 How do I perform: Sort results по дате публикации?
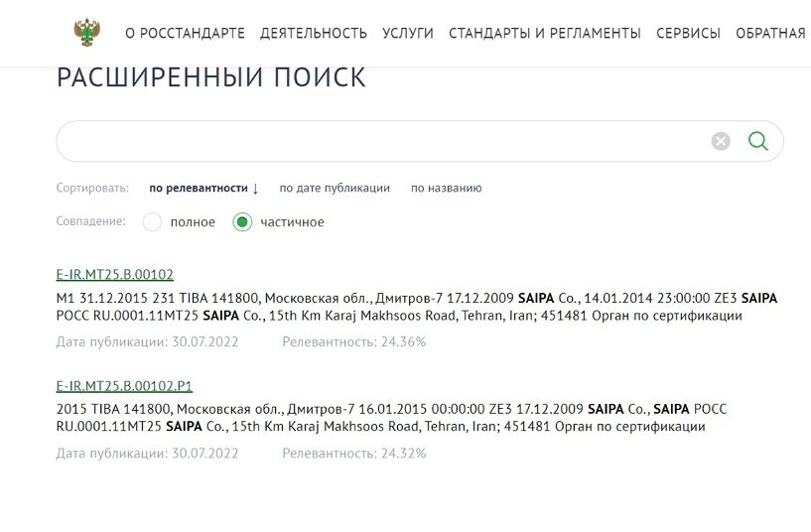335,189
